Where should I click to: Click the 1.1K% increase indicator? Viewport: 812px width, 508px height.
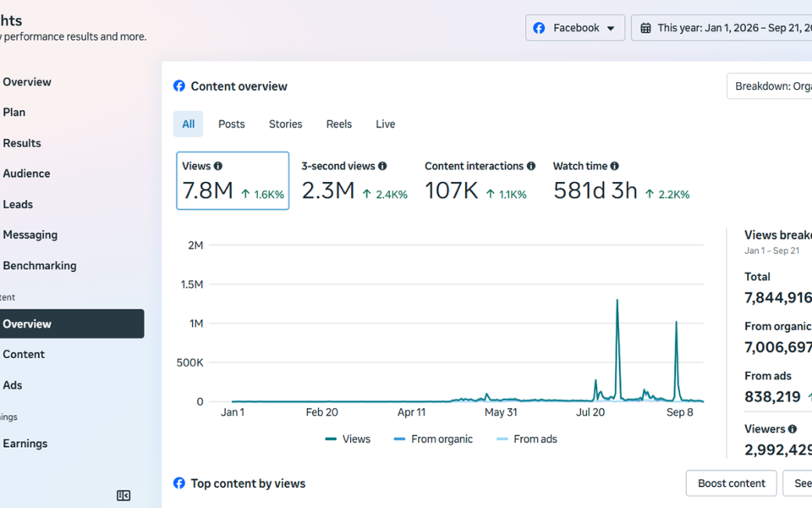(507, 195)
